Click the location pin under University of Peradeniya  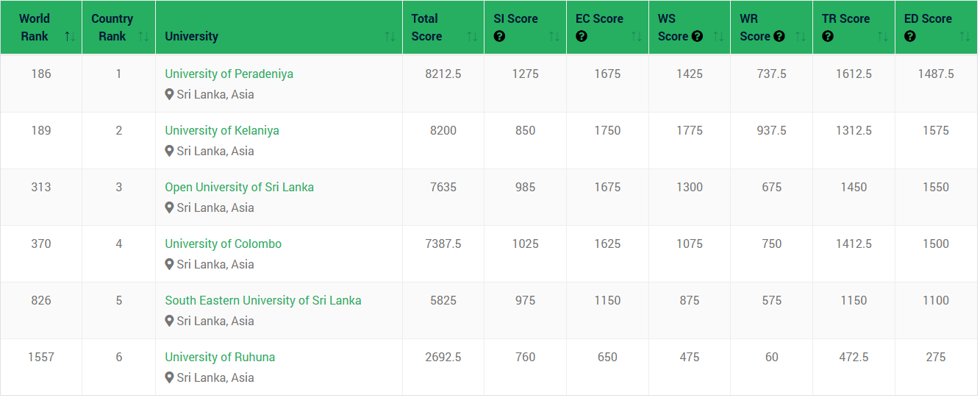tap(169, 94)
